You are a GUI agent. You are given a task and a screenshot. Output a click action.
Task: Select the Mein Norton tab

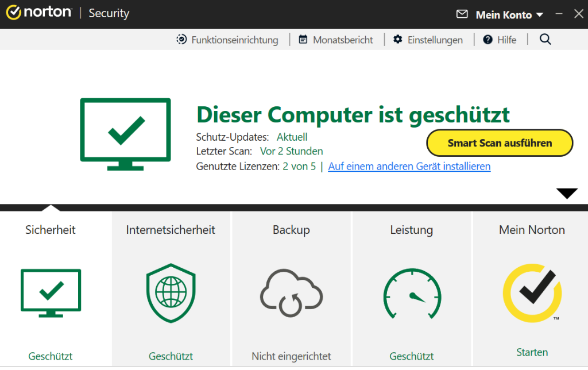532,230
